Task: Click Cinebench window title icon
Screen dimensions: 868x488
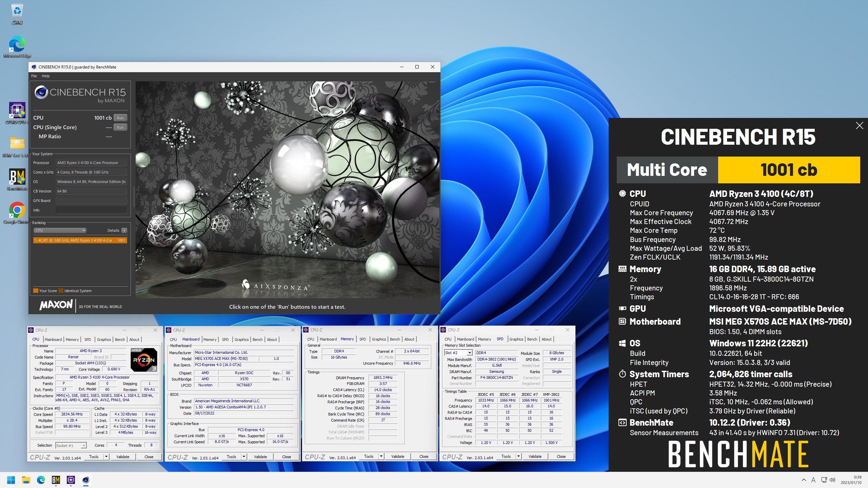Action: [34, 67]
